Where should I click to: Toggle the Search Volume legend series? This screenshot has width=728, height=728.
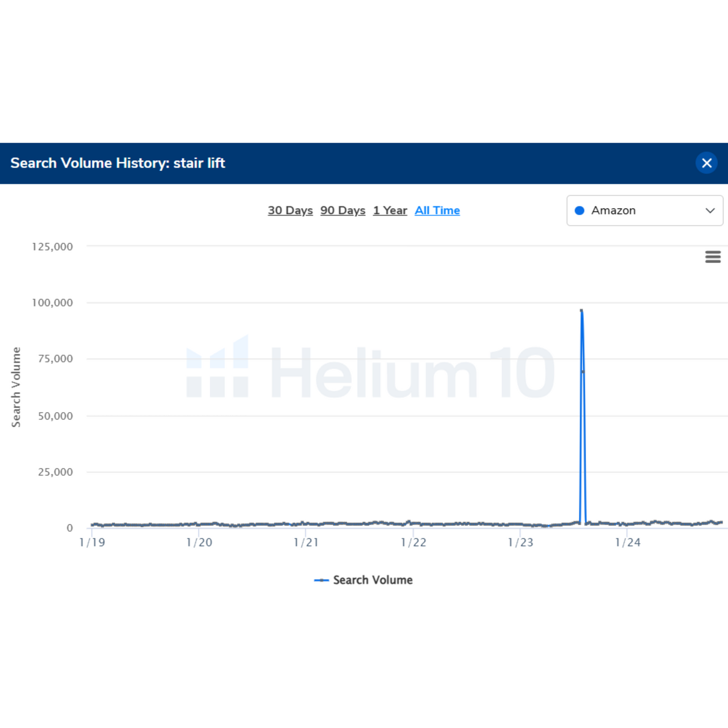pos(363,580)
